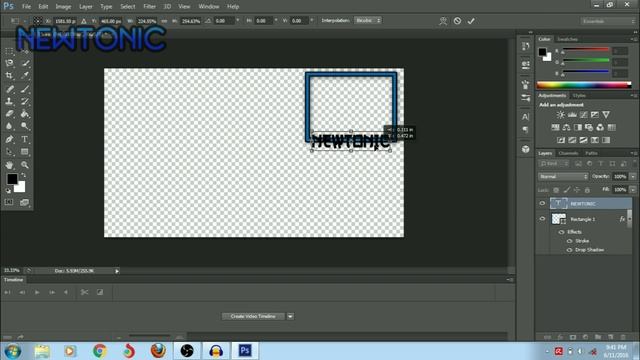The image size is (640, 360).
Task: Open the 3D panel cube icon
Action: (526, 149)
